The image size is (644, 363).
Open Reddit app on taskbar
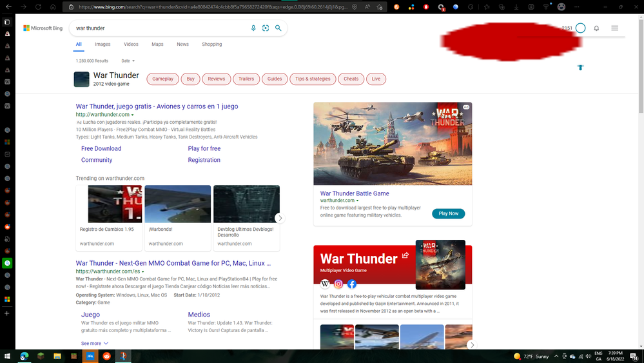pos(106,356)
